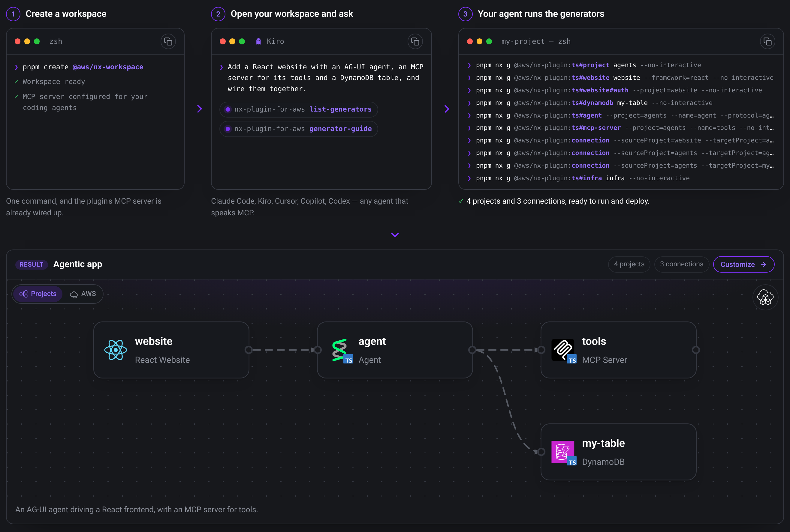Click the 4 projects badge
The image size is (790, 532).
point(629,264)
